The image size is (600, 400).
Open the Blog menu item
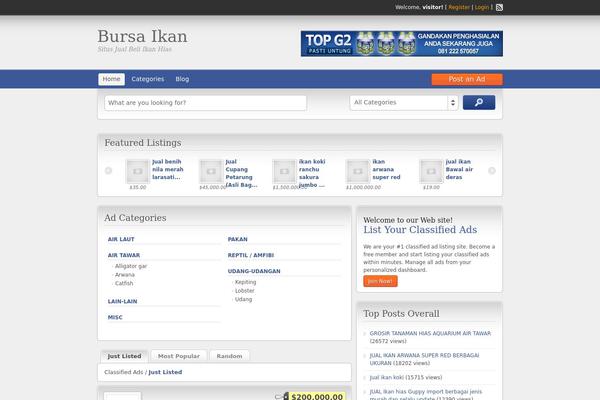[x=182, y=79]
